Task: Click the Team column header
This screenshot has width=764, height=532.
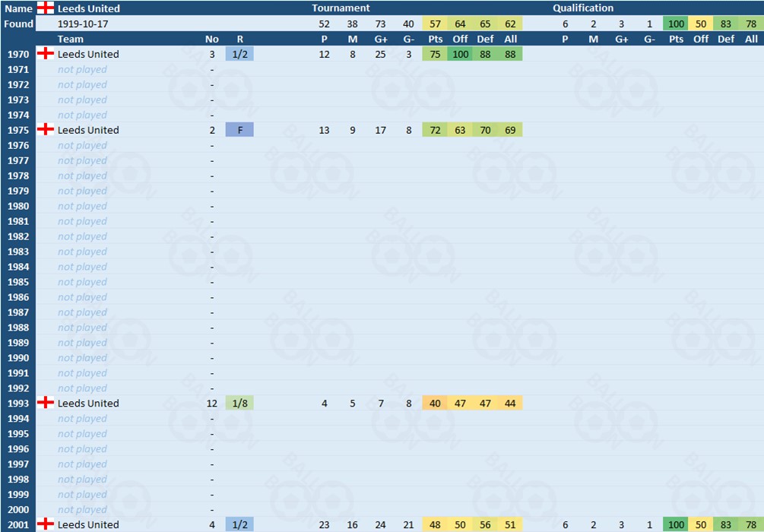Action: [71, 39]
